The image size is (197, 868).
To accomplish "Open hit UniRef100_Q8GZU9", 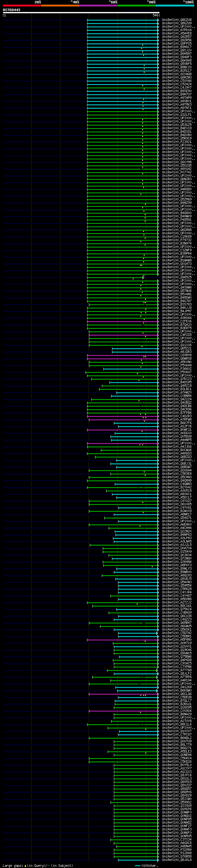I will pos(177,23).
